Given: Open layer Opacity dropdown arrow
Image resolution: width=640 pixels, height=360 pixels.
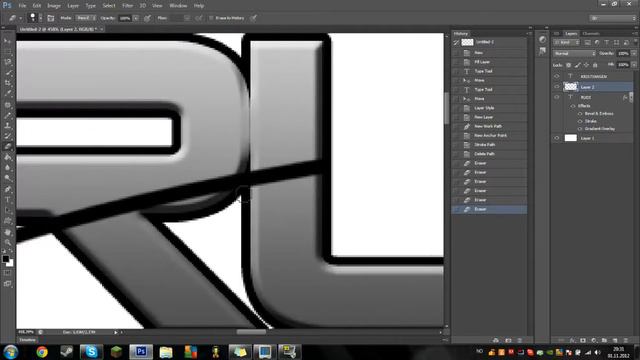Looking at the screenshot, I should click(634, 53).
